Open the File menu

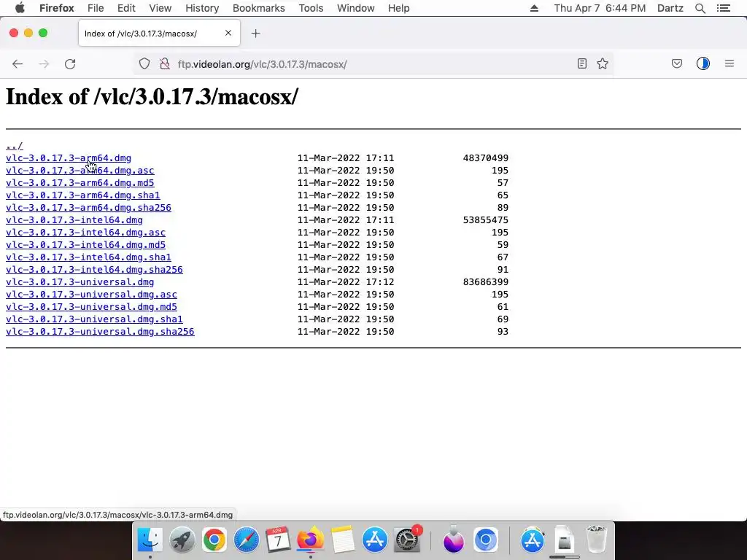96,8
